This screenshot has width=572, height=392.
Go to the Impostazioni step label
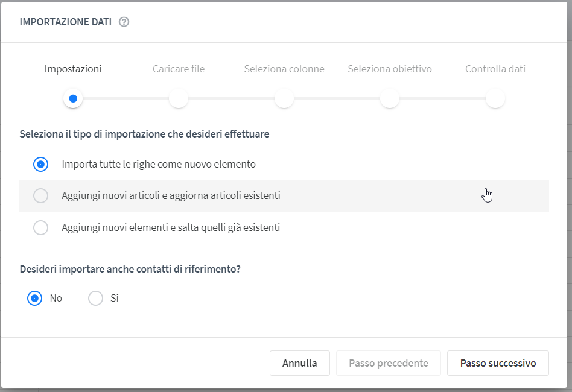(x=73, y=69)
